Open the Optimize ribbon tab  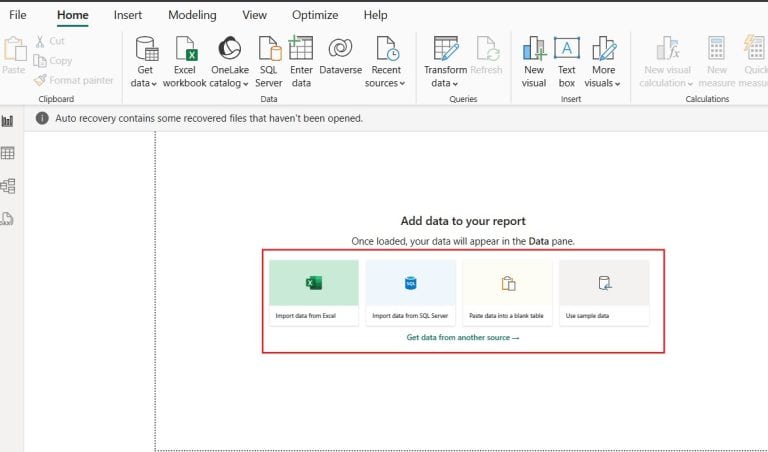point(315,15)
